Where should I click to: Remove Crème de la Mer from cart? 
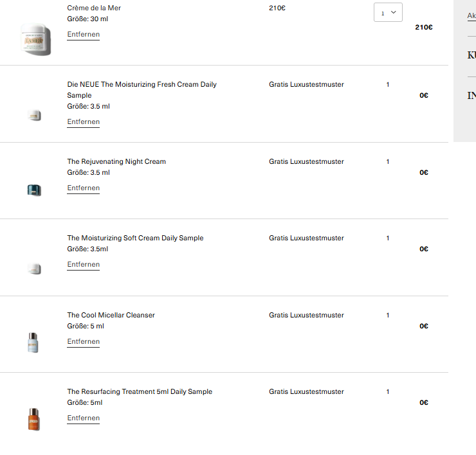point(83,34)
